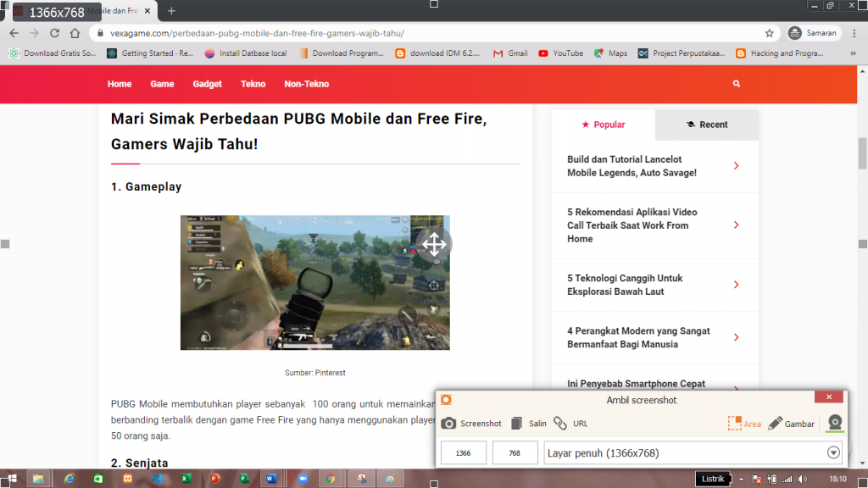This screenshot has width=868, height=488.
Task: Click the move crosshair icon over the PUBG image
Action: pyautogui.click(x=435, y=244)
